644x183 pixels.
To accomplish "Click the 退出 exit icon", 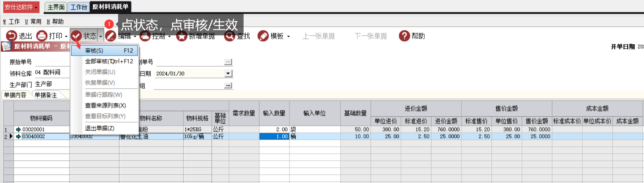I will (11, 36).
